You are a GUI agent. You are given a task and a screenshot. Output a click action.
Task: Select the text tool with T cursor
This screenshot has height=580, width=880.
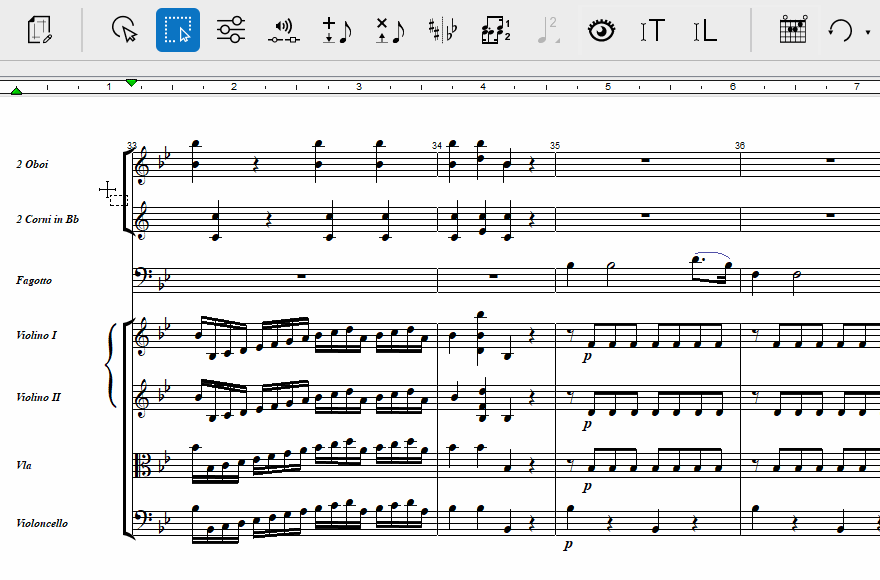point(652,30)
